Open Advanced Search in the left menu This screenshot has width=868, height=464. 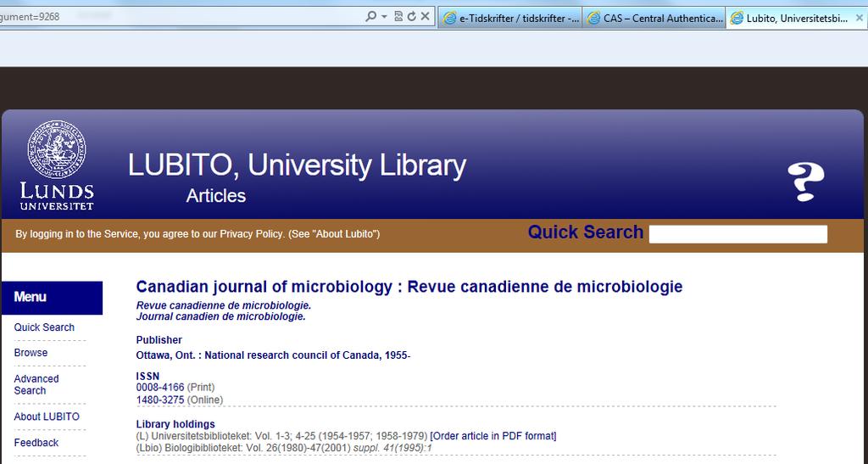(x=36, y=385)
